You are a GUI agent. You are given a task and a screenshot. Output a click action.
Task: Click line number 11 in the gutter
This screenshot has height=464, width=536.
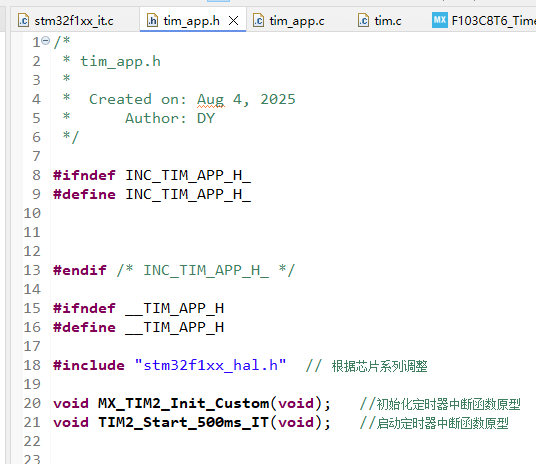pos(32,233)
